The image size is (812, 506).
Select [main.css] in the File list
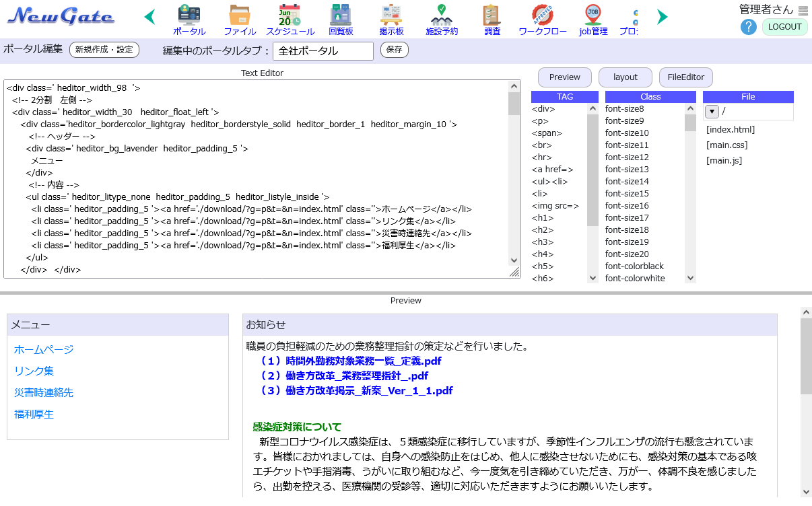(x=726, y=145)
